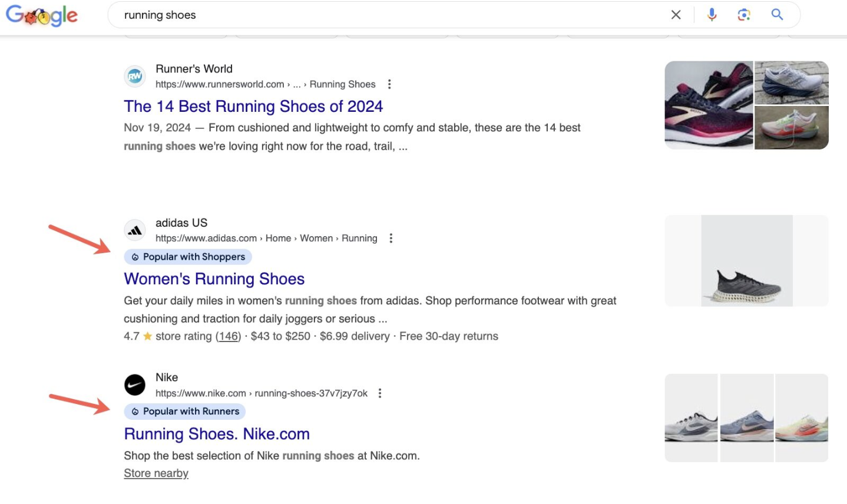847x504 pixels.
Task: Open Google Lens image search
Action: click(743, 15)
